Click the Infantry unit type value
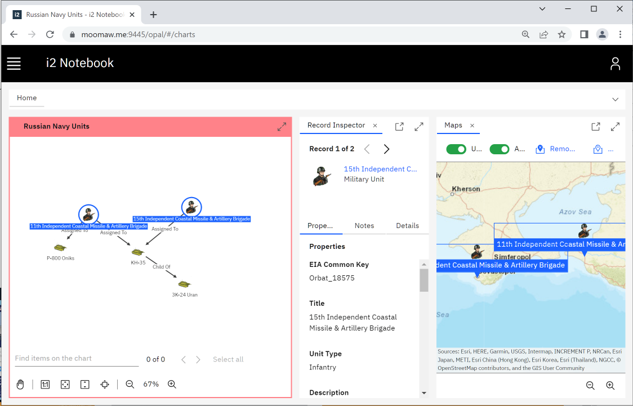 323,367
